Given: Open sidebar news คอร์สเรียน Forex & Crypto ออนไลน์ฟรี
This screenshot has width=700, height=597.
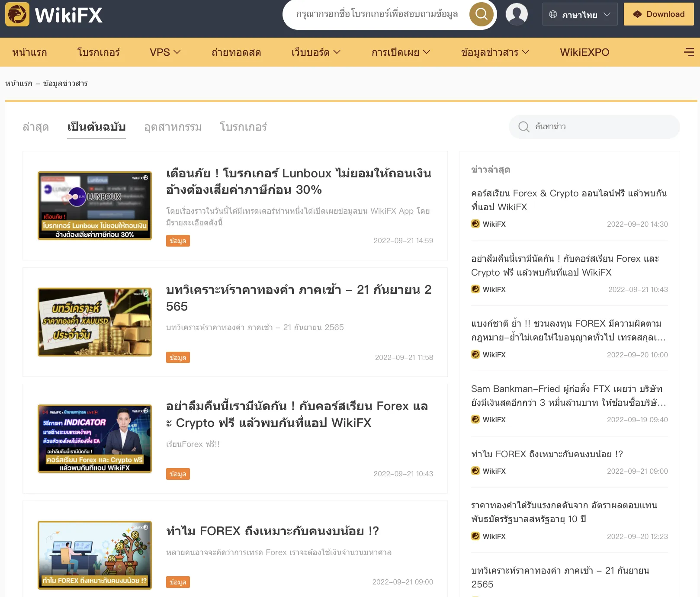Looking at the screenshot, I should click(569, 200).
